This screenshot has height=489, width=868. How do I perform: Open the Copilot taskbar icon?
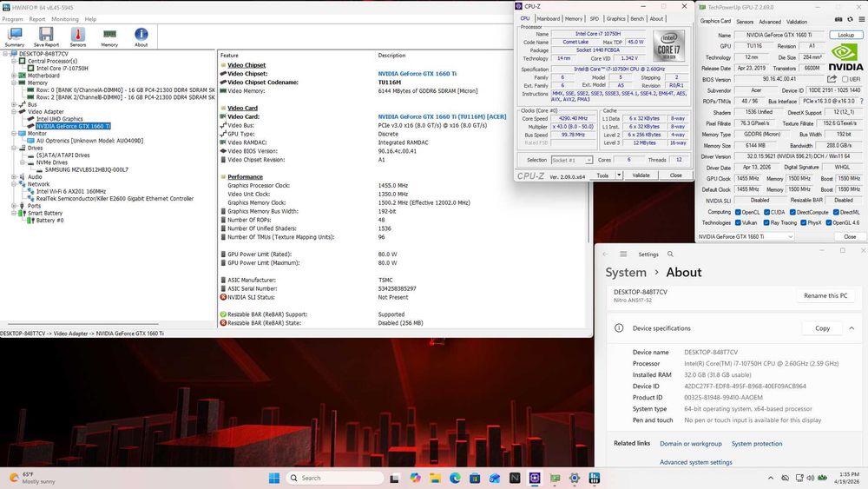click(415, 478)
